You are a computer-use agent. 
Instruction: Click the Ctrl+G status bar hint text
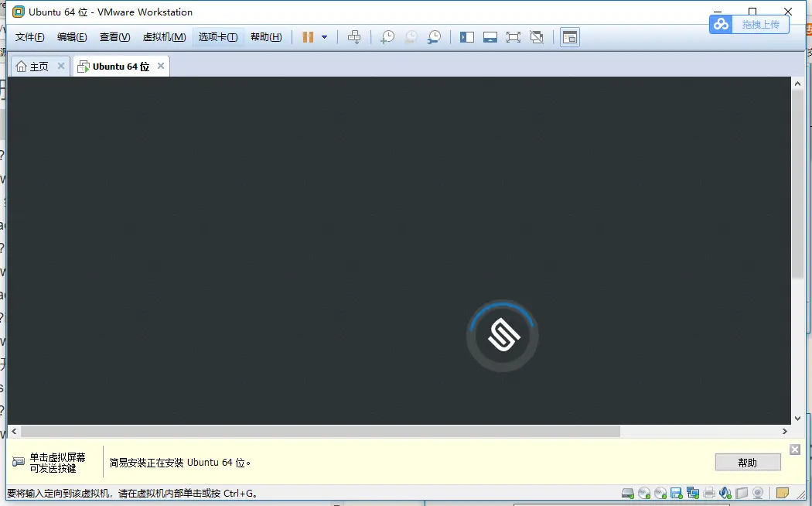(x=132, y=493)
